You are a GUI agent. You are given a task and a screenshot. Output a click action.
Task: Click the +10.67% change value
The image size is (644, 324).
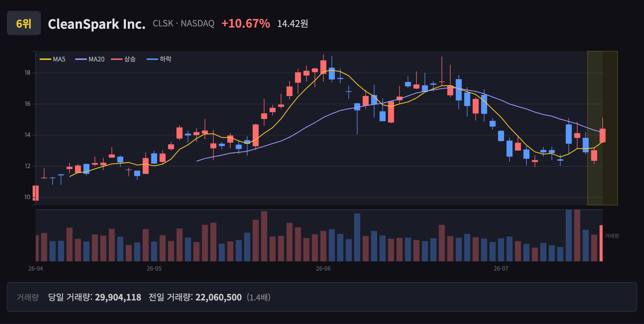246,24
